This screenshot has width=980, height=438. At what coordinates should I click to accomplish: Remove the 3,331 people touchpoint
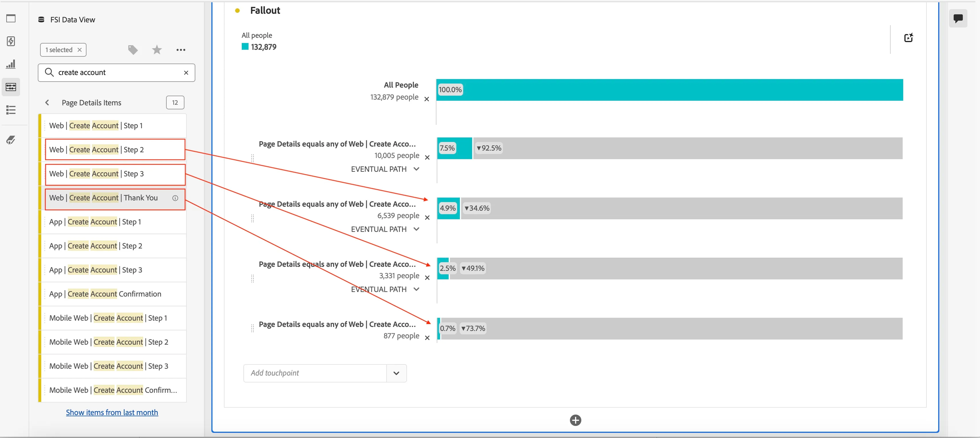coord(427,278)
